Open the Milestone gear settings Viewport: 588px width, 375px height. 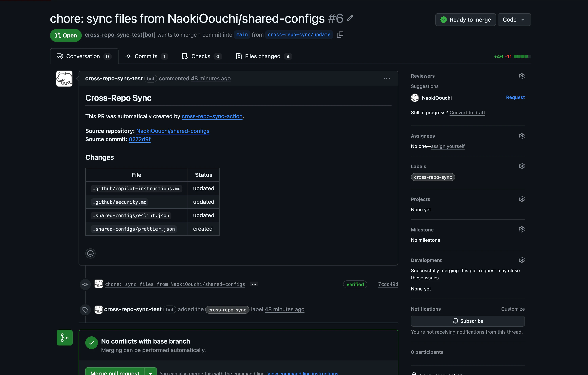click(522, 229)
